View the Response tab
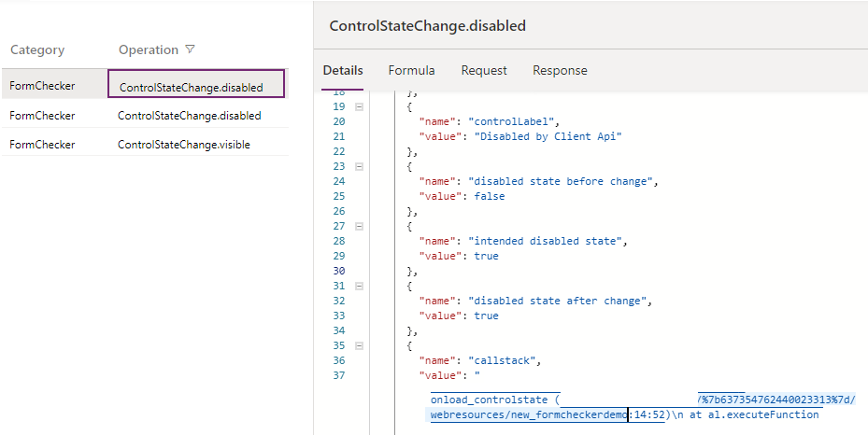868x435 pixels. point(560,70)
